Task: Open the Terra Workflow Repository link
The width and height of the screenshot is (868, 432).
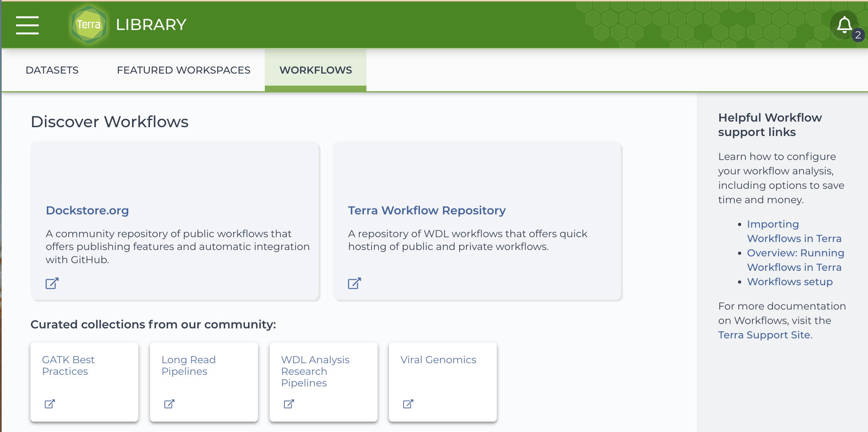Action: click(427, 210)
